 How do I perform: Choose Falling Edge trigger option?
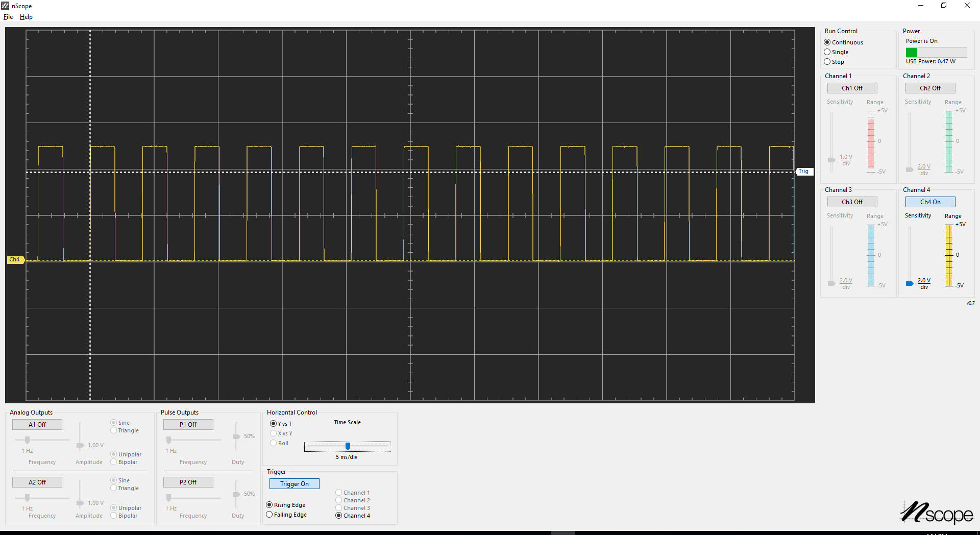click(x=269, y=515)
